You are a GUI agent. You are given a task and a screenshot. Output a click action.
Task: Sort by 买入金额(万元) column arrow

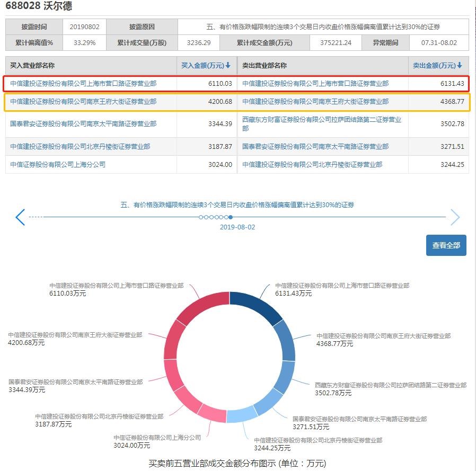[228, 66]
